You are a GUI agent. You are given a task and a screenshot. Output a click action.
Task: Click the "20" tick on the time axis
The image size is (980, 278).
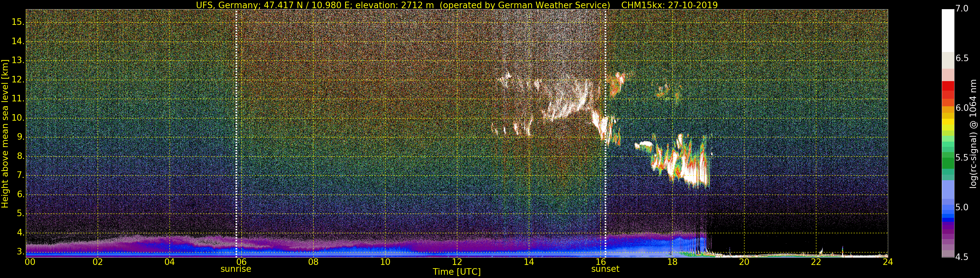click(x=744, y=262)
